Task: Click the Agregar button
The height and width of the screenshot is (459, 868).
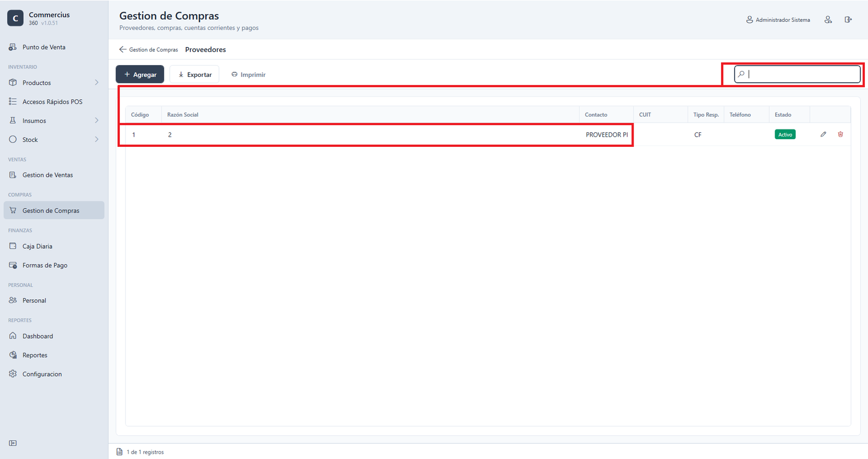Action: pos(140,74)
